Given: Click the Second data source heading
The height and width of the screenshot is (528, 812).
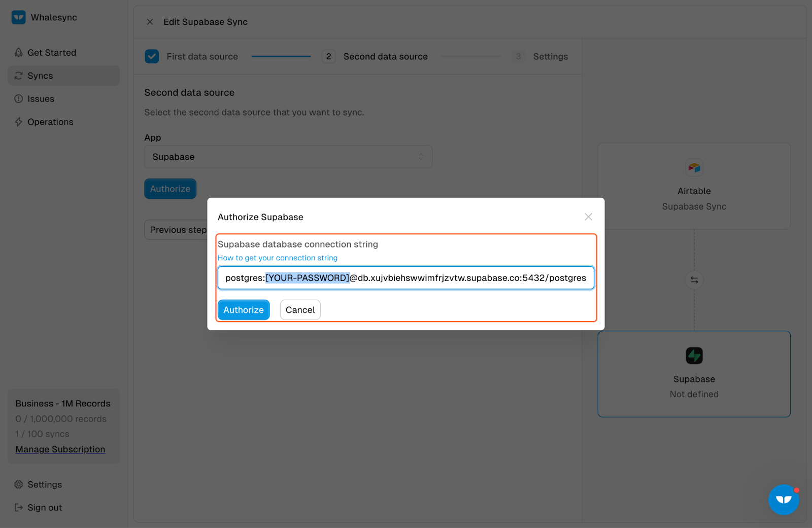Looking at the screenshot, I should coord(189,93).
